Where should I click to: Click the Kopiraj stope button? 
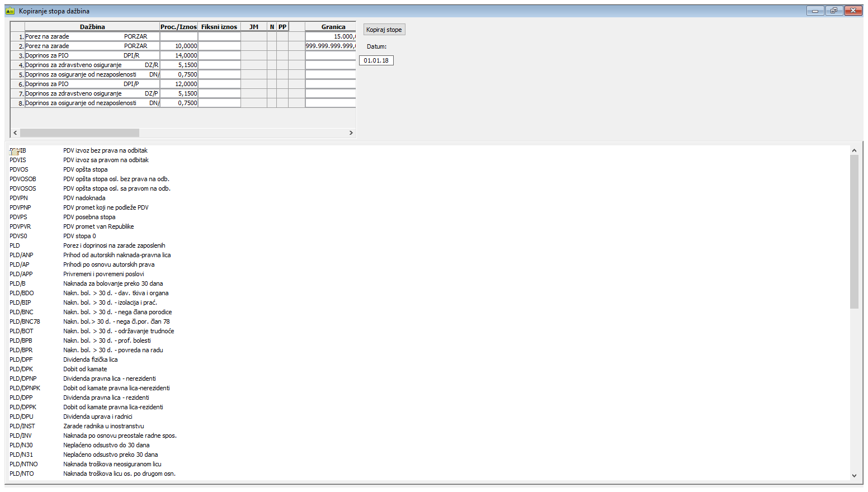(384, 30)
